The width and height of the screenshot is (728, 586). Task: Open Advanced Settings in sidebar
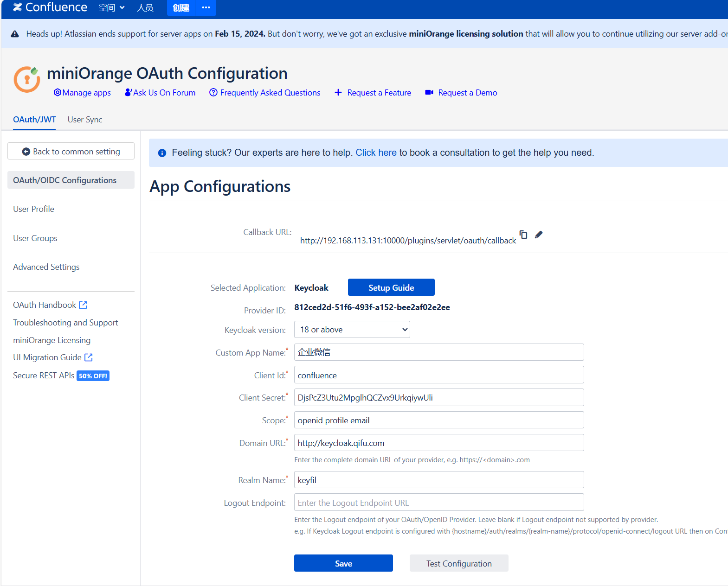click(46, 267)
